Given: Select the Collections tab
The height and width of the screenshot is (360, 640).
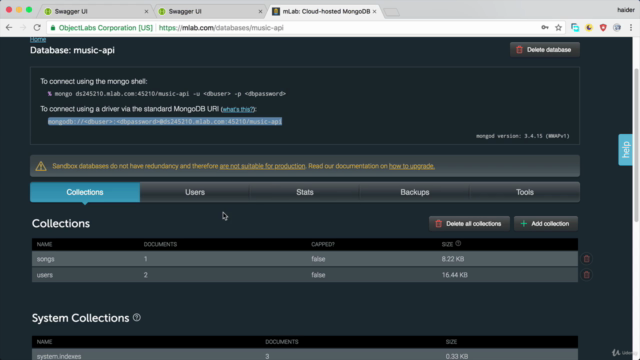Looking at the screenshot, I should 85,192.
